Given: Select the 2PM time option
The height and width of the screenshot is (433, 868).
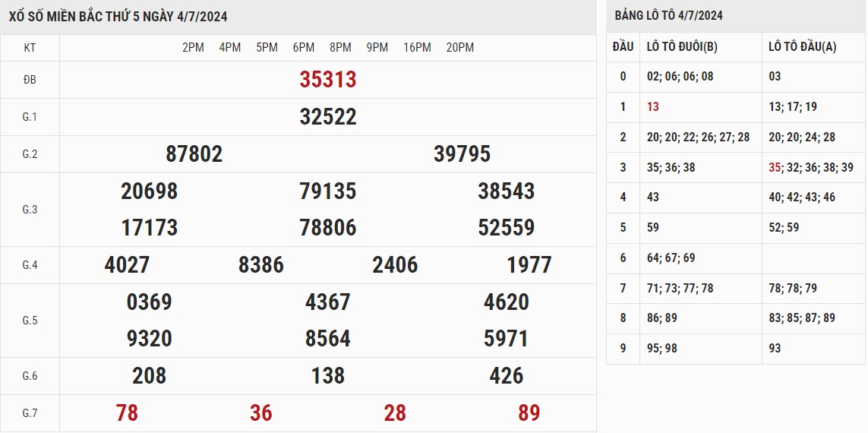Looking at the screenshot, I should (x=193, y=48).
